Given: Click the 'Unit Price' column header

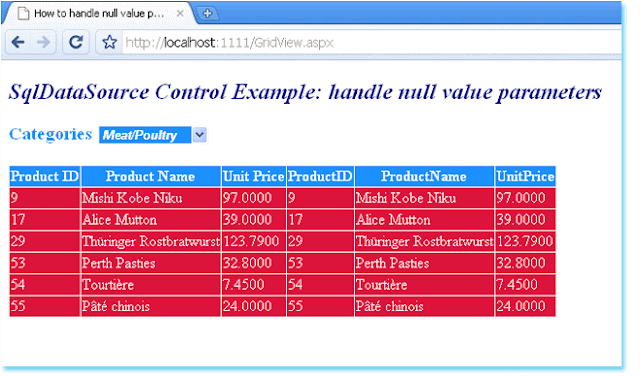Looking at the screenshot, I should (254, 176).
